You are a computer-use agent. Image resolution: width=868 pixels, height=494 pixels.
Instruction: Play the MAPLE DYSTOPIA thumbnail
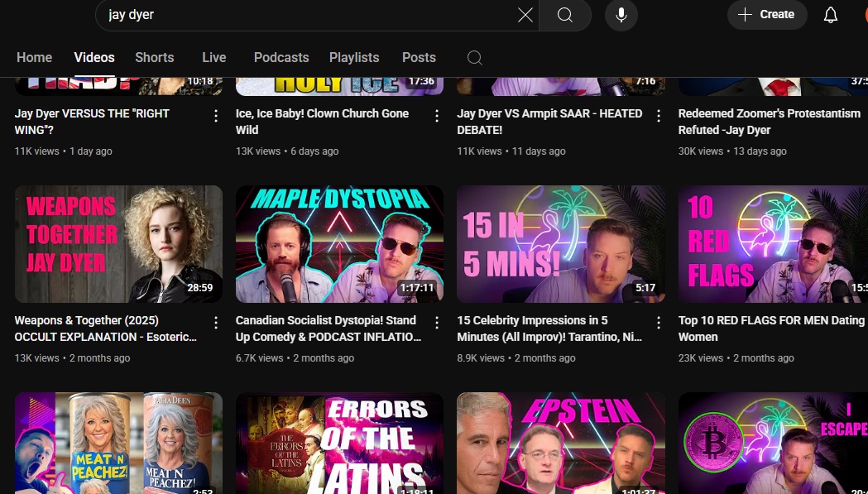339,244
